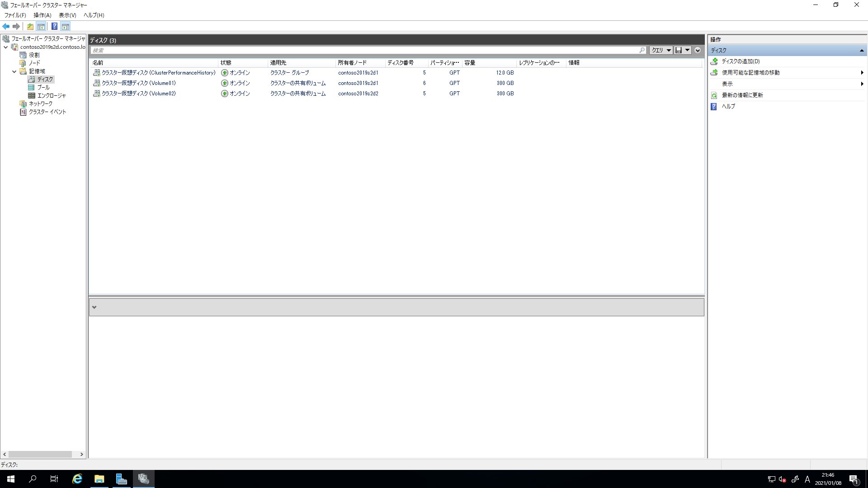Open the 操作 menu
Image resolution: width=868 pixels, height=488 pixels.
(42, 15)
